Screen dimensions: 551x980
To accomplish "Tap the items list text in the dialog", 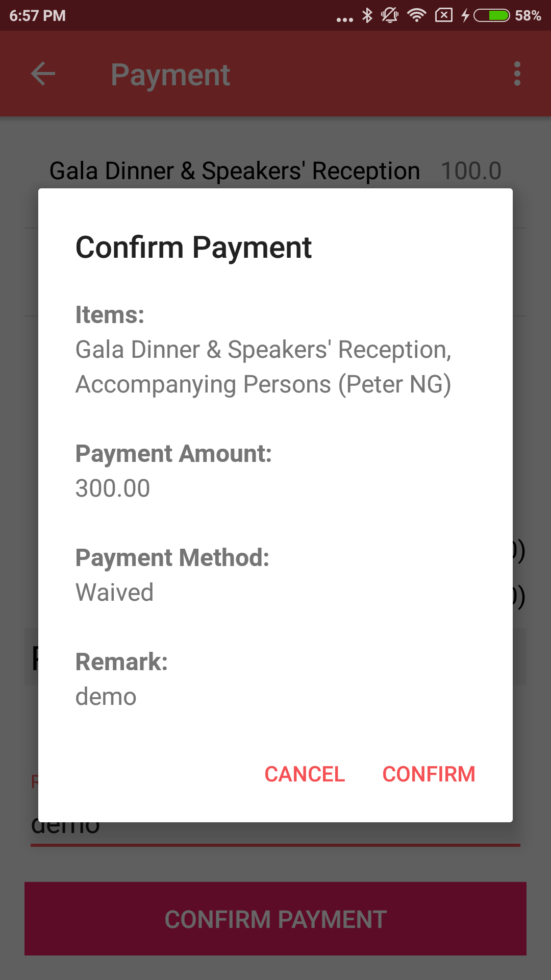I will click(263, 367).
